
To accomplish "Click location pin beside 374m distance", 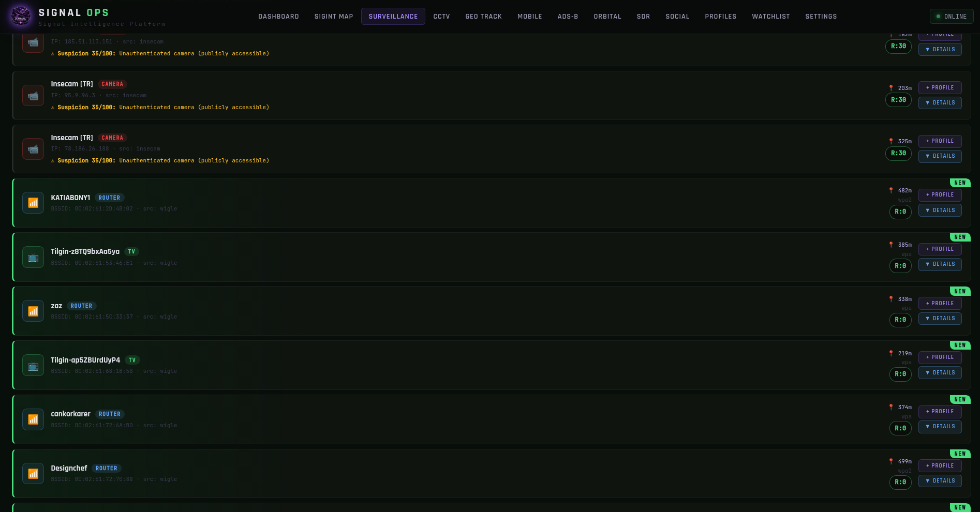I will point(891,407).
